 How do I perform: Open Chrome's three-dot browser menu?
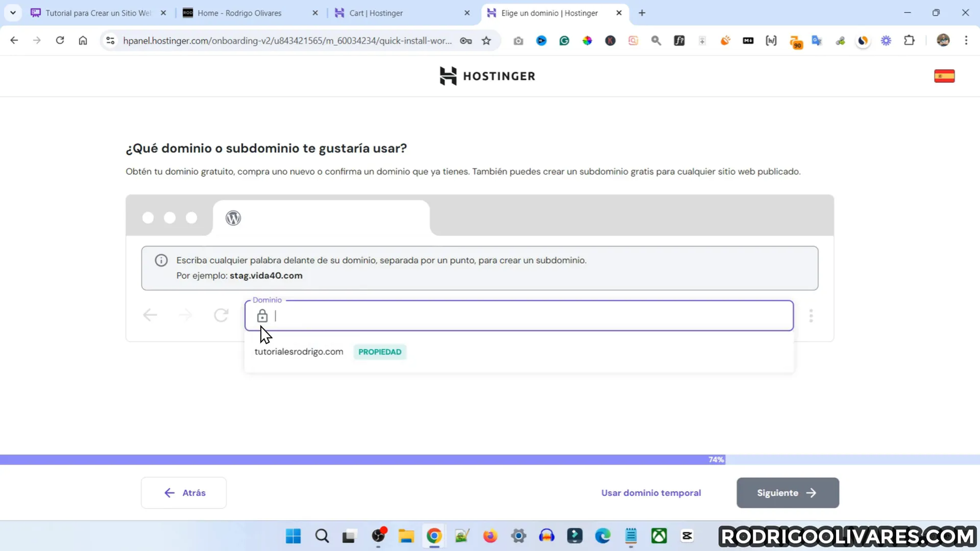tap(967, 40)
